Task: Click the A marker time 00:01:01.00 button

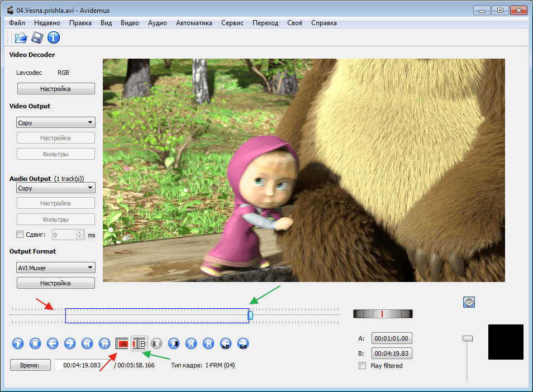Action: [x=392, y=338]
